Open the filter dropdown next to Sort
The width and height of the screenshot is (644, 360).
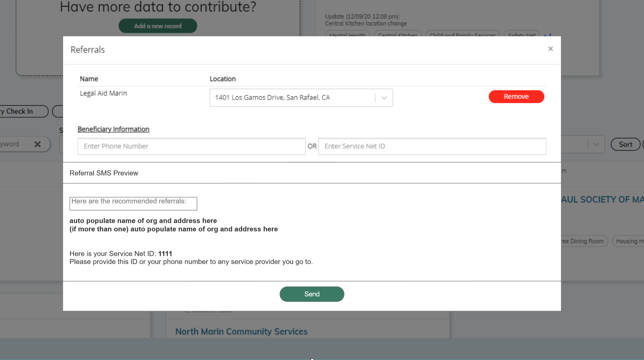[596, 144]
